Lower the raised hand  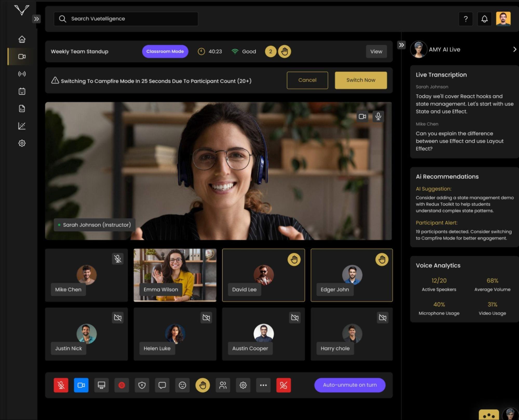click(203, 385)
